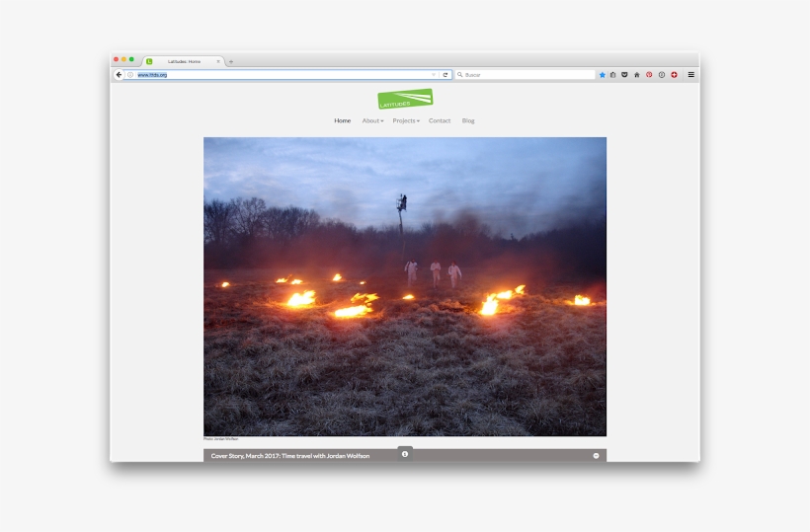Expand the About dropdown menu
Screen dimensions: 810x532
coord(372,121)
